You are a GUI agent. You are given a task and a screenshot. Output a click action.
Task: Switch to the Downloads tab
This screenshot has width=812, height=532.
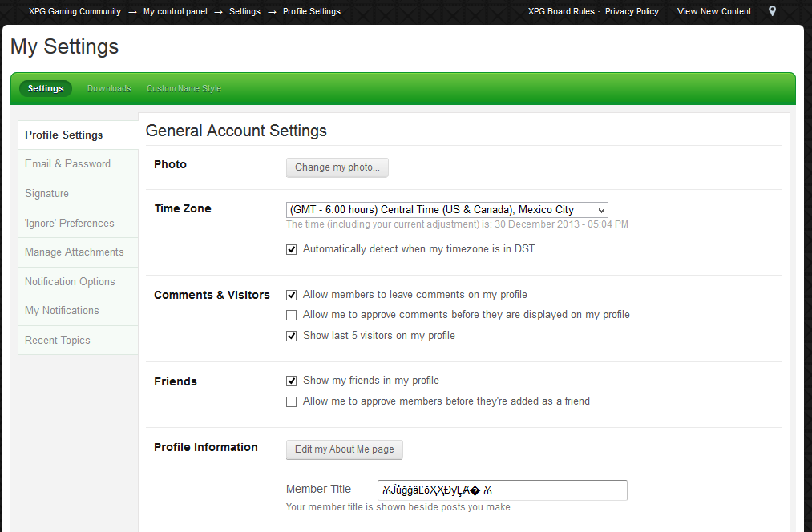(109, 88)
